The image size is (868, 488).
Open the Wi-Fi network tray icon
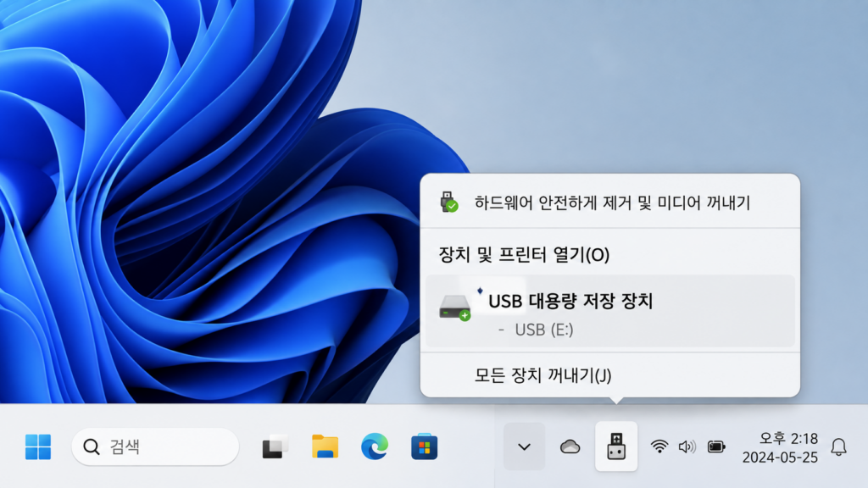coord(659,446)
